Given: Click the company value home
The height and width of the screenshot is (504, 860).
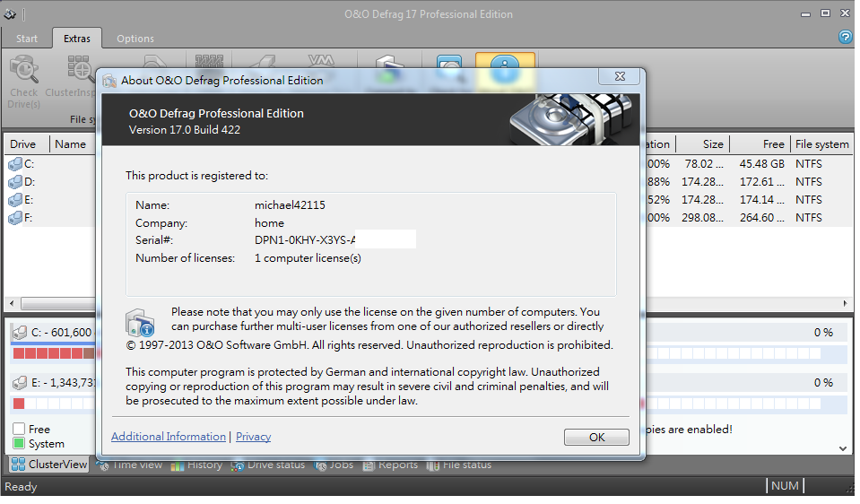Looking at the screenshot, I should click(269, 223).
